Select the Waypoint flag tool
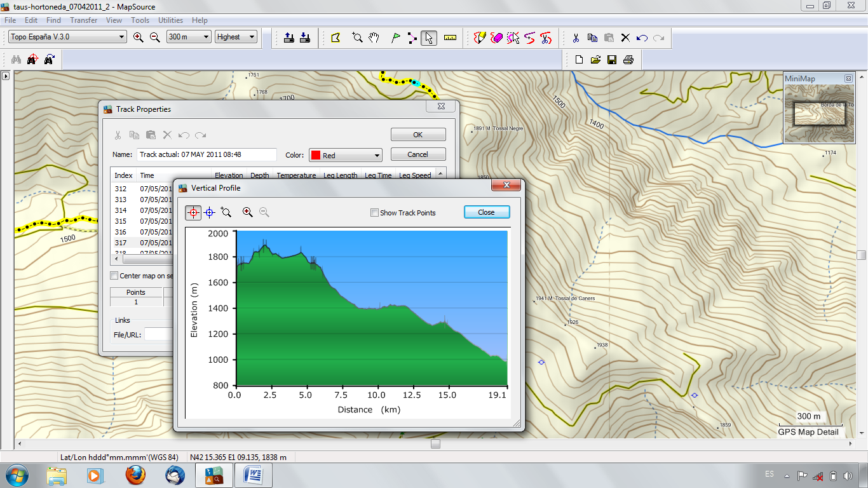The height and width of the screenshot is (488, 868). pyautogui.click(x=395, y=38)
